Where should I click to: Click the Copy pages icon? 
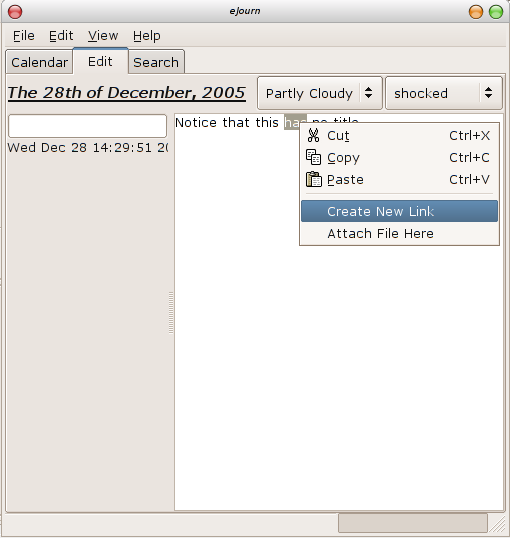pos(313,157)
